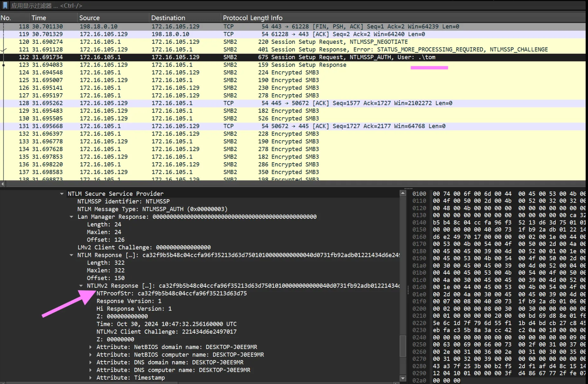588x384 pixels.
Task: Sort by the Protocol column header
Action: pos(235,18)
